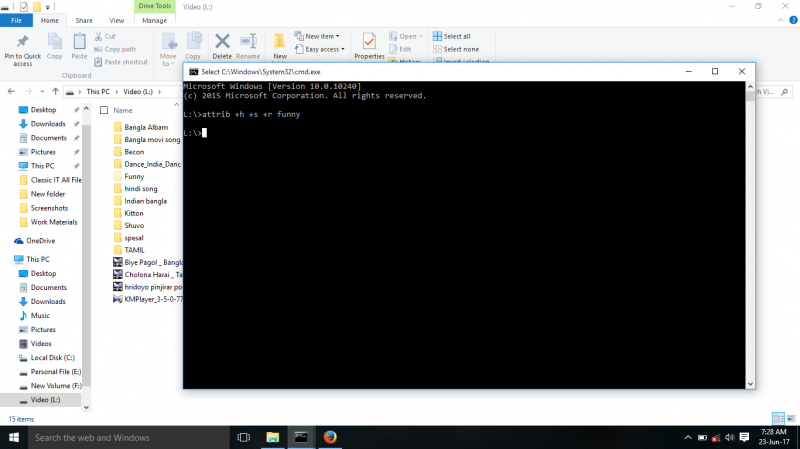Switch to the Home tab
This screenshot has height=449, width=800.
click(49, 20)
